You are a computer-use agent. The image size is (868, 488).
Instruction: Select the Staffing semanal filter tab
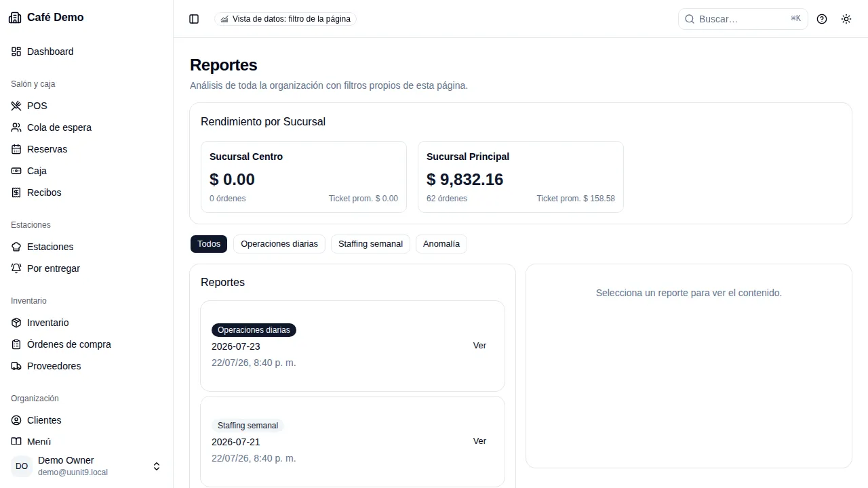(x=370, y=244)
